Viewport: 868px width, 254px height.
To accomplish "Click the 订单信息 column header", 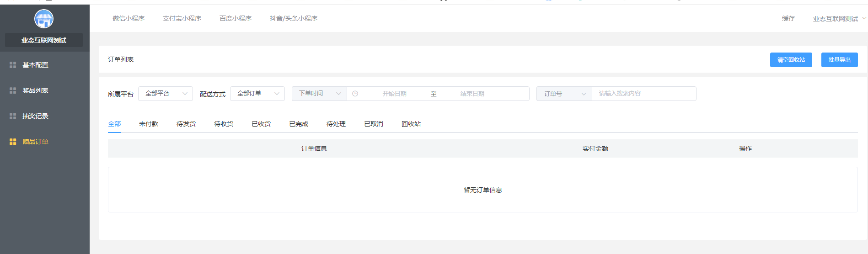I will (x=314, y=148).
